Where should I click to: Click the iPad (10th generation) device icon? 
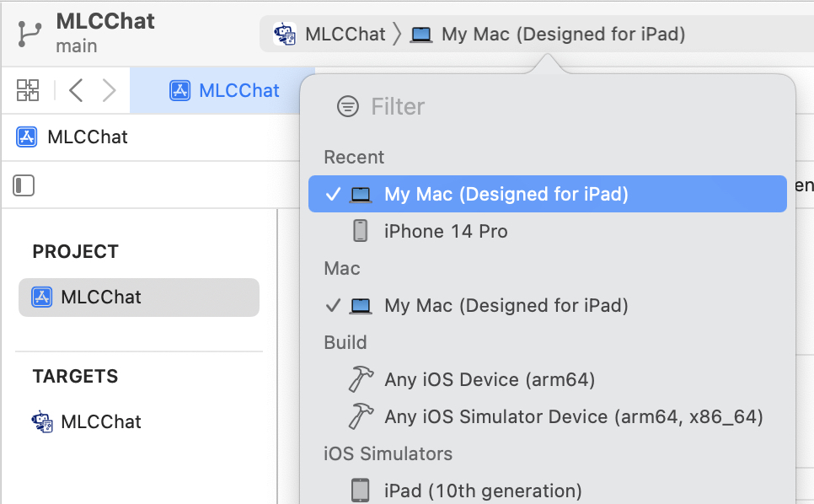pos(361,491)
